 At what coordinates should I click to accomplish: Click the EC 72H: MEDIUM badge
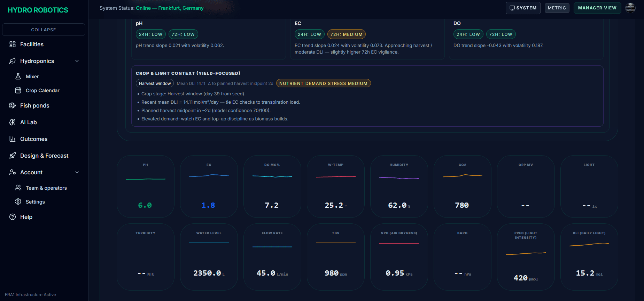click(x=346, y=34)
